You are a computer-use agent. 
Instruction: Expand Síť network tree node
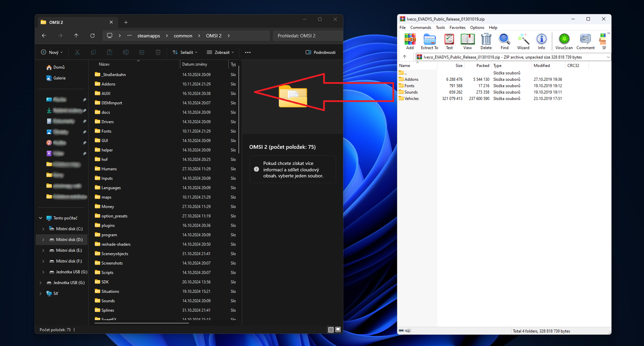(40, 293)
